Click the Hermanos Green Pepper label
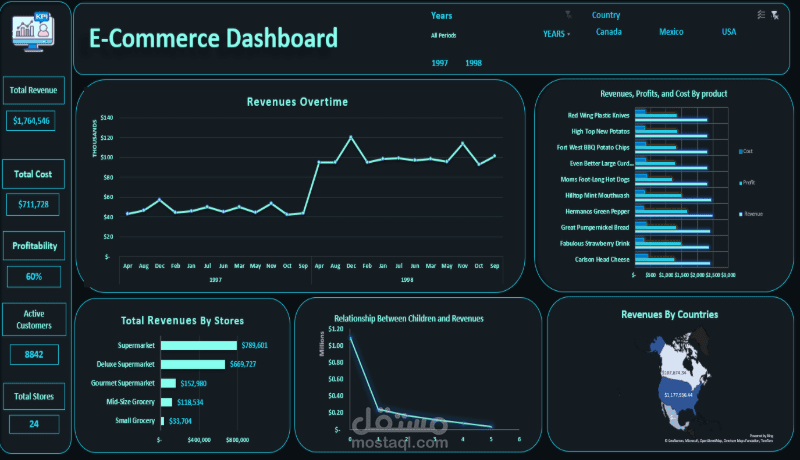This screenshot has height=460, width=800. [597, 212]
